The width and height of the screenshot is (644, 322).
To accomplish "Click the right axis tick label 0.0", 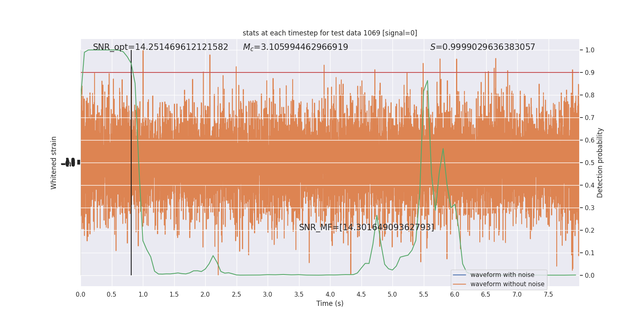I will [590, 276].
